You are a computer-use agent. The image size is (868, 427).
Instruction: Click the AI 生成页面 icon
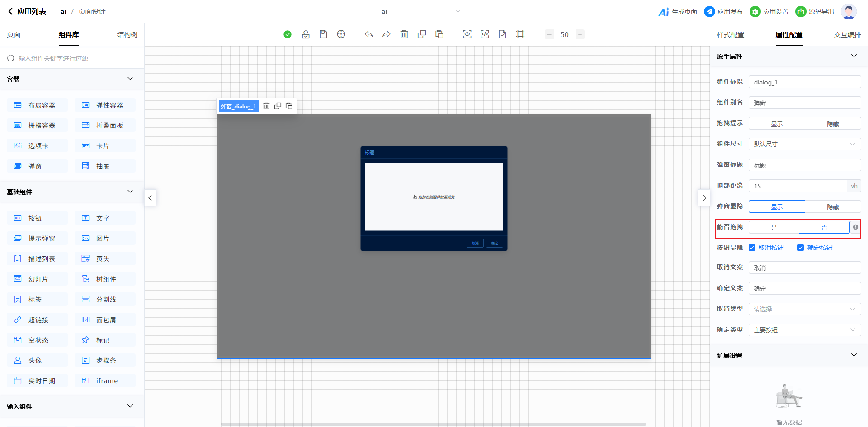tap(664, 12)
